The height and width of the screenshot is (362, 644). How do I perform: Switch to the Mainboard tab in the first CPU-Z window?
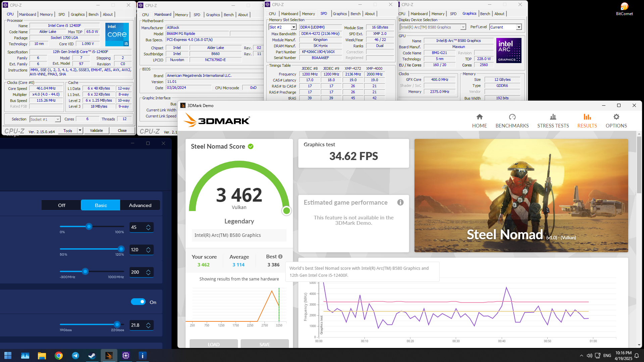(x=28, y=14)
